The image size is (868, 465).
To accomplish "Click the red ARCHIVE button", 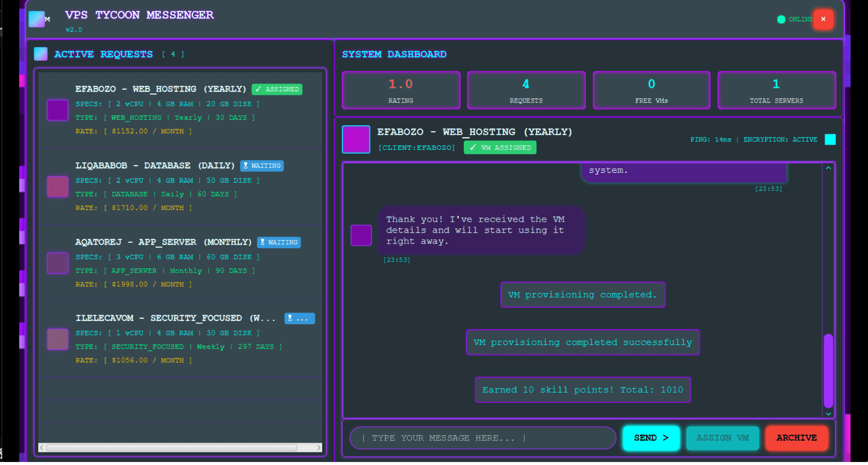I will (x=796, y=438).
